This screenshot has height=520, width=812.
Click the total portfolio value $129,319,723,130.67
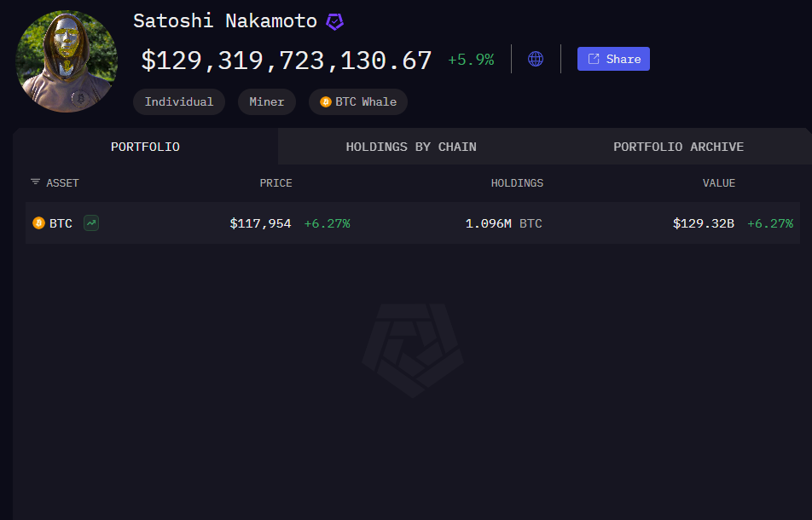(x=287, y=61)
